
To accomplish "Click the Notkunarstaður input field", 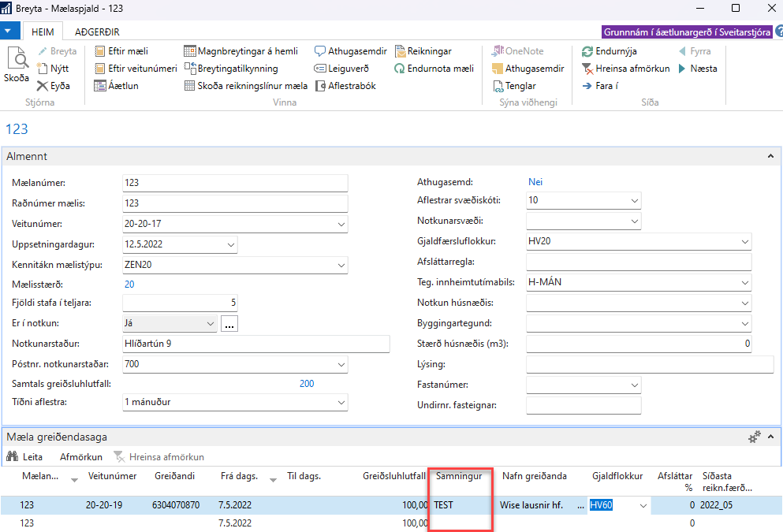I will click(255, 344).
